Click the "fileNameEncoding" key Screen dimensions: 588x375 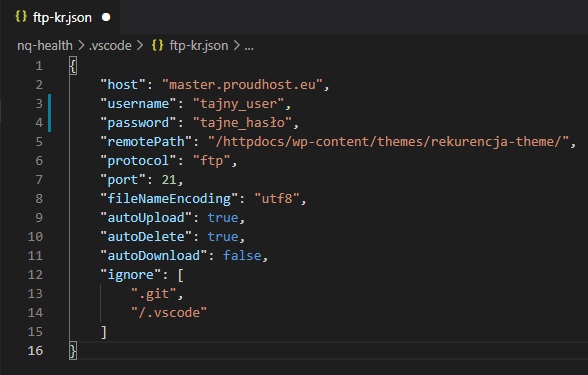[x=169, y=198]
